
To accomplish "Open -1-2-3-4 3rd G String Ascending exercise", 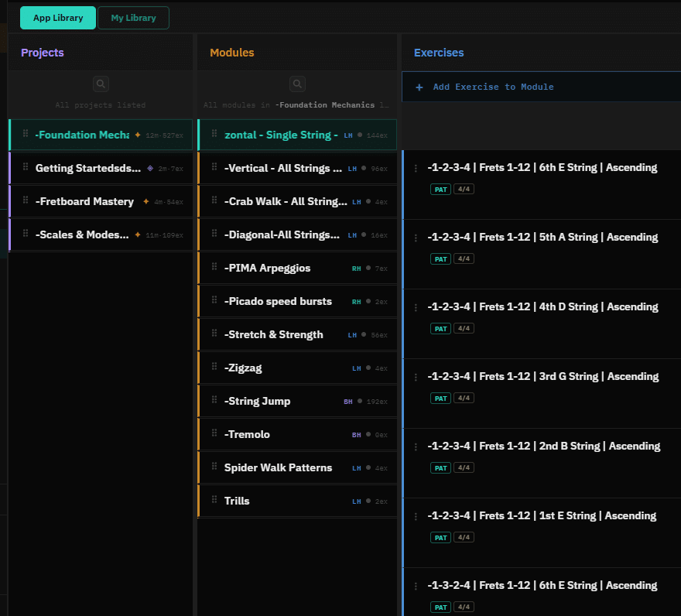I will click(542, 394).
